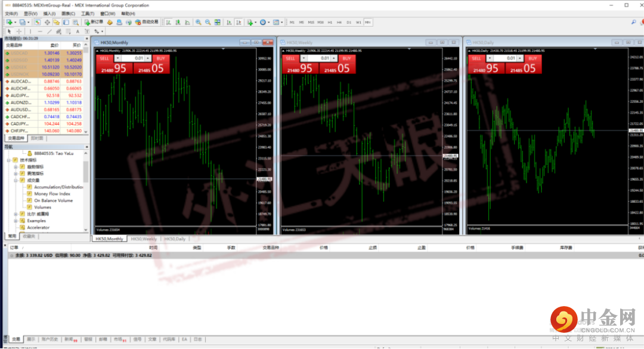This screenshot has height=349, width=644.
Task: Select the text 'A' tool
Action: pos(78,31)
